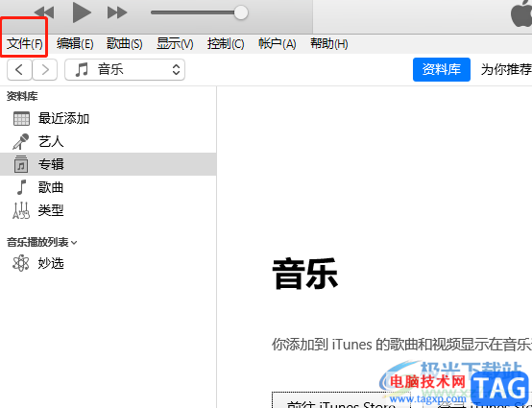Open the 显示(V) menu
532x408 pixels.
tap(175, 43)
